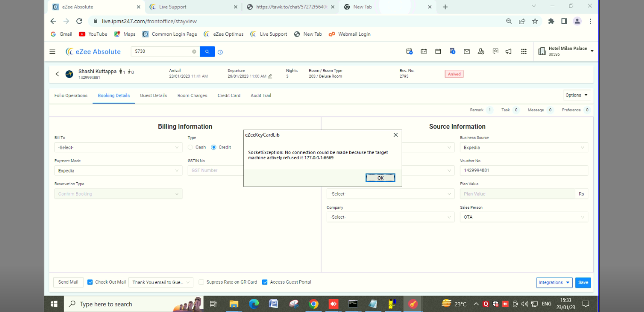Open the nine-dot apps grid
This screenshot has width=644, height=312.
coord(524,51)
